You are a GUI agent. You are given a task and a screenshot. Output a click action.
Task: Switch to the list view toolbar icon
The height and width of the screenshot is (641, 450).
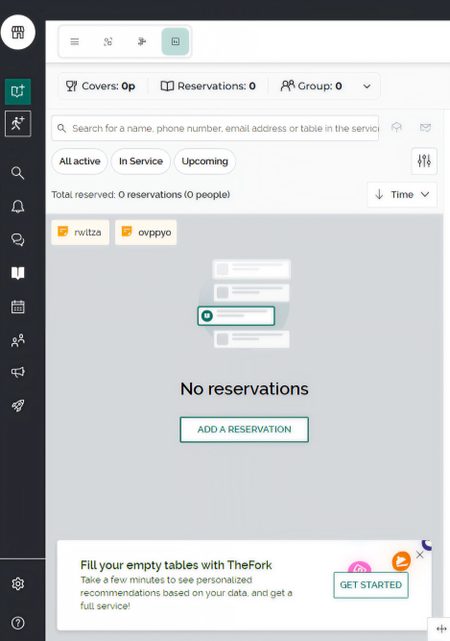(x=74, y=42)
